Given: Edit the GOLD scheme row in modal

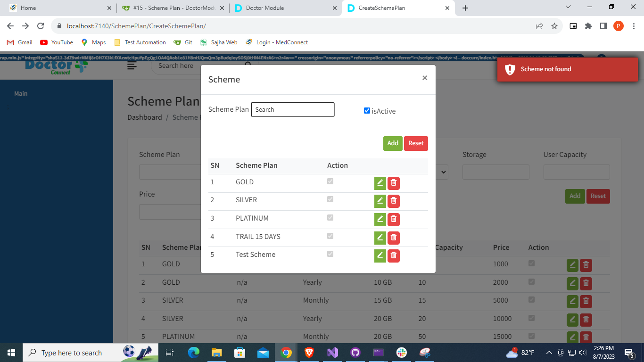Looking at the screenshot, I should click(380, 183).
